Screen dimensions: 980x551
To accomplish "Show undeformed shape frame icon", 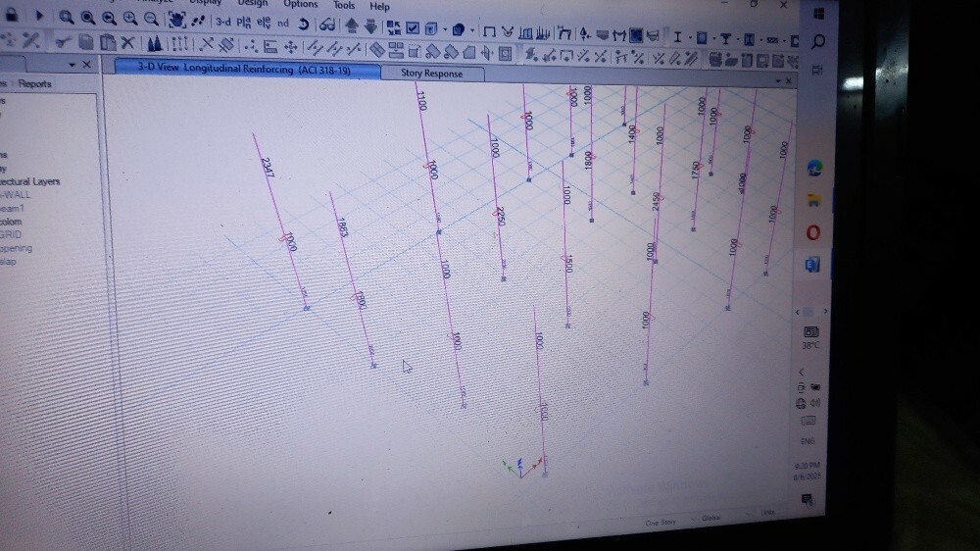I will (489, 30).
